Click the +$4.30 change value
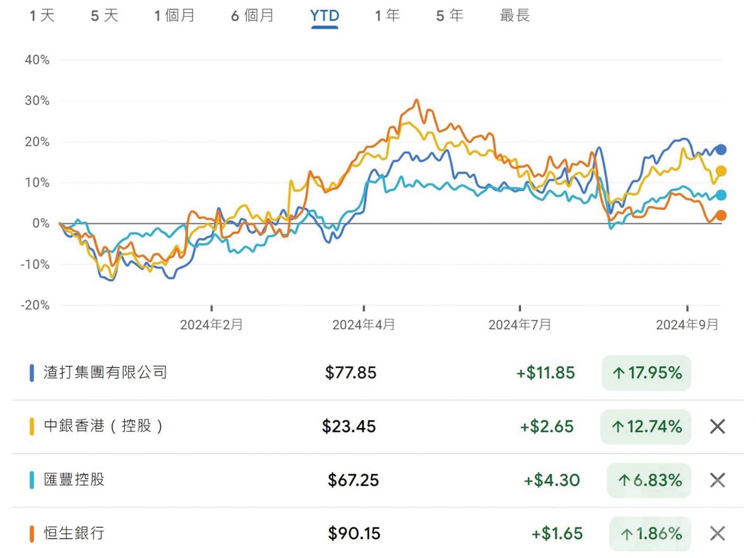The width and height of the screenshot is (756, 558). pyautogui.click(x=552, y=481)
